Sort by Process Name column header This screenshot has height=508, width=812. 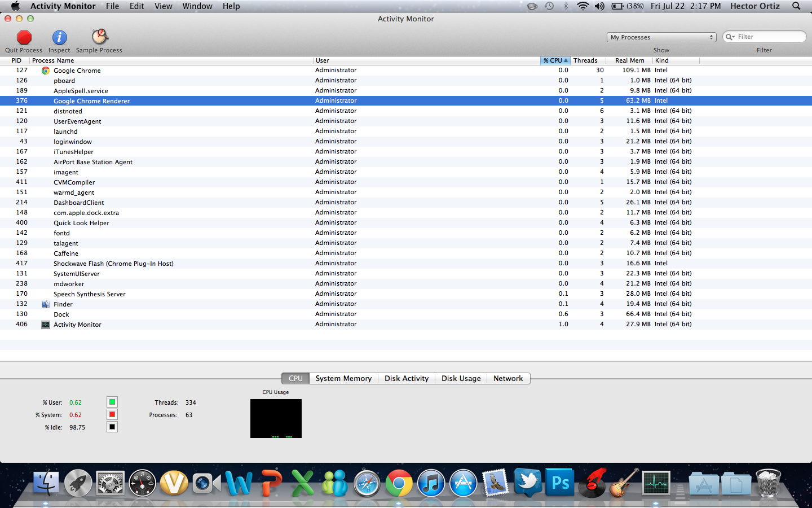(171, 60)
